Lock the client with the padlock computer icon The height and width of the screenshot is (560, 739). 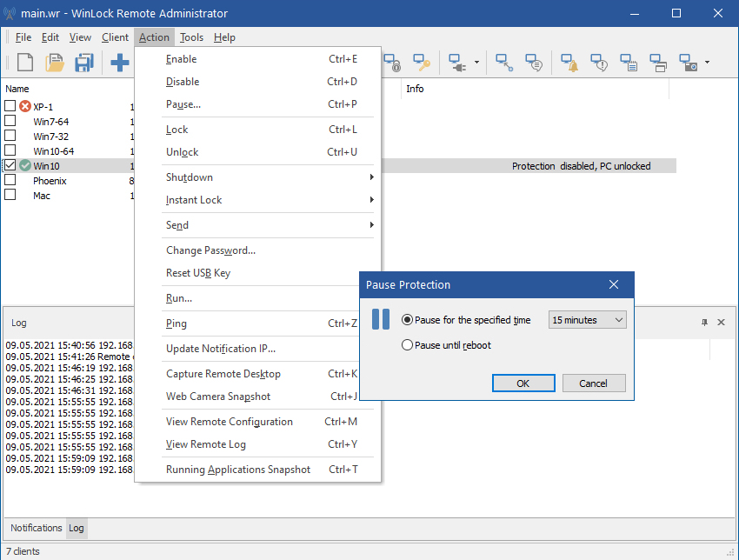pyautogui.click(x=391, y=61)
